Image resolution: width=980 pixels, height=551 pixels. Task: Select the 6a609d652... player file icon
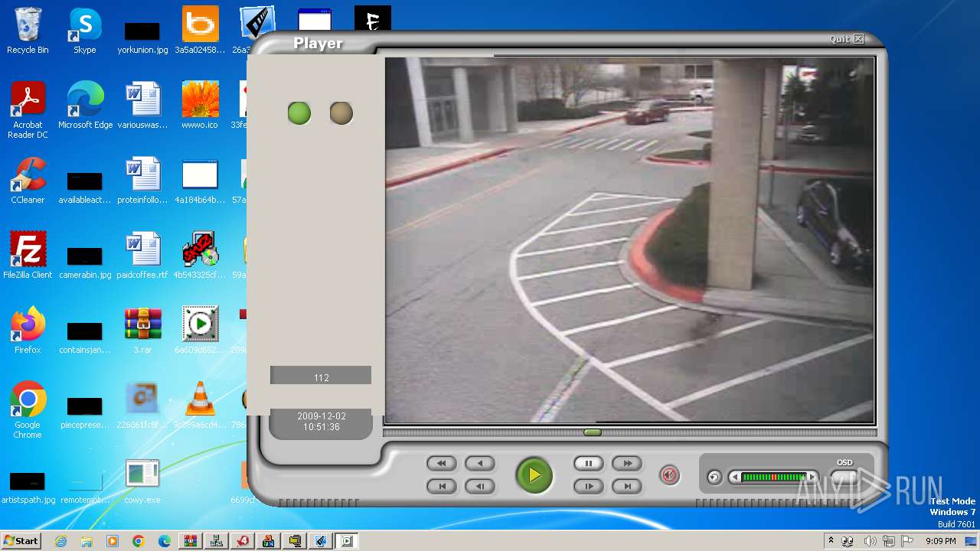(x=200, y=331)
